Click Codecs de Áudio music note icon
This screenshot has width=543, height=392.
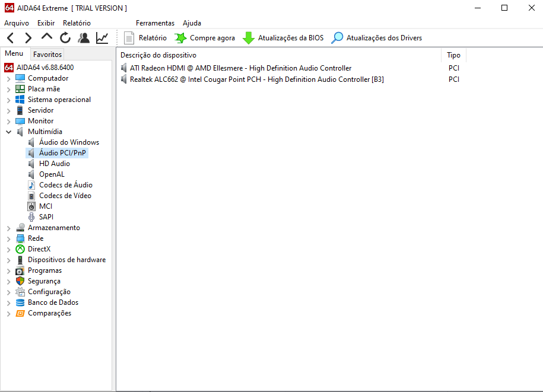point(31,185)
